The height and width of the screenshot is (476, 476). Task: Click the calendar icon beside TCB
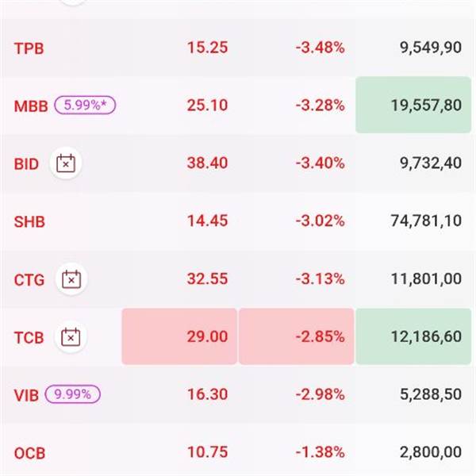(x=71, y=337)
